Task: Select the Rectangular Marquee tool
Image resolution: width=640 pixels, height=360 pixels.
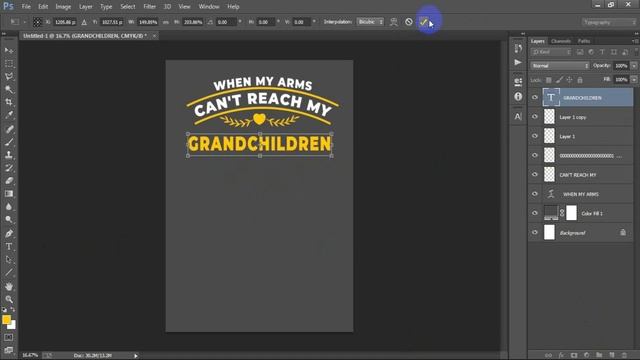Action: [9, 64]
